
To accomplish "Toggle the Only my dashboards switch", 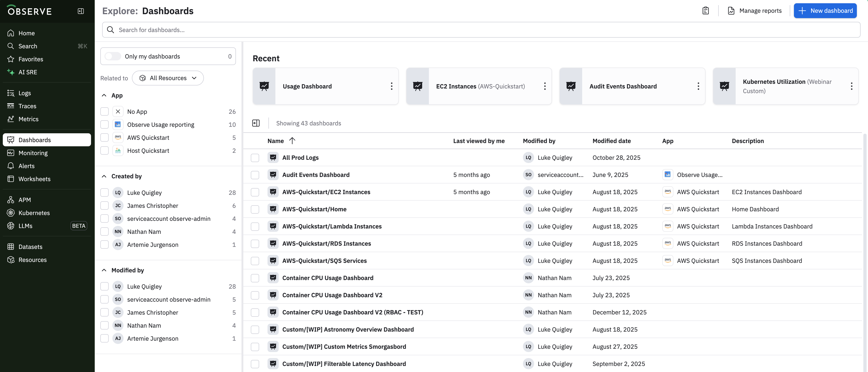I will 113,56.
